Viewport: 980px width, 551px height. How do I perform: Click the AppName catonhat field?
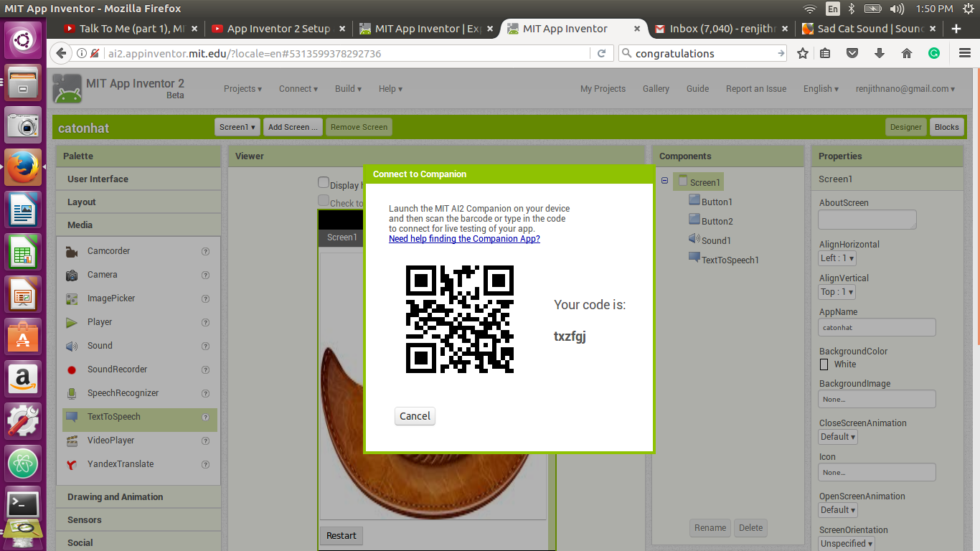[x=877, y=327]
